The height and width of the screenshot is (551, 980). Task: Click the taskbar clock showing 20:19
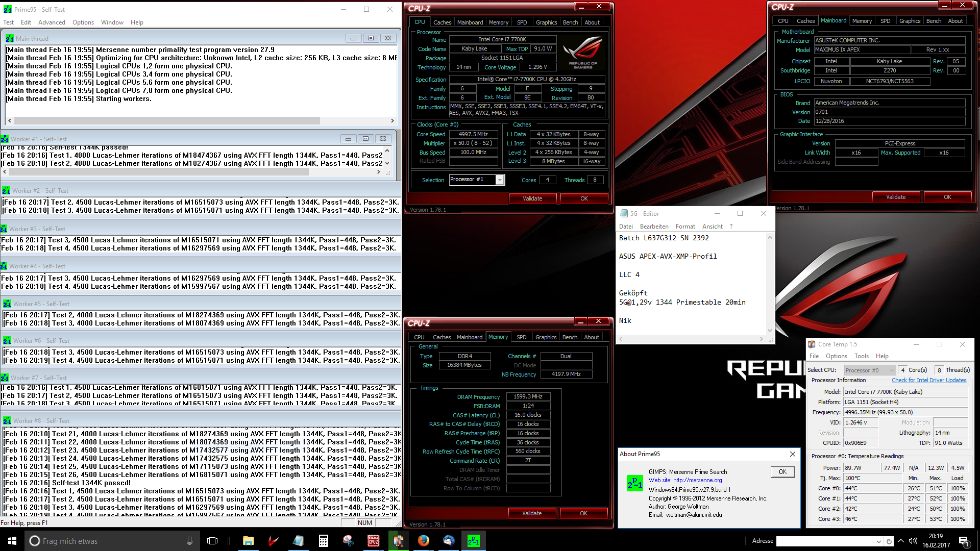(x=936, y=536)
